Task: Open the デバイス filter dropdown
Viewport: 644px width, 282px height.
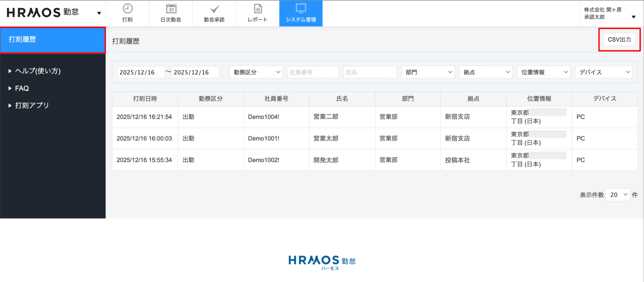Action: pos(604,72)
